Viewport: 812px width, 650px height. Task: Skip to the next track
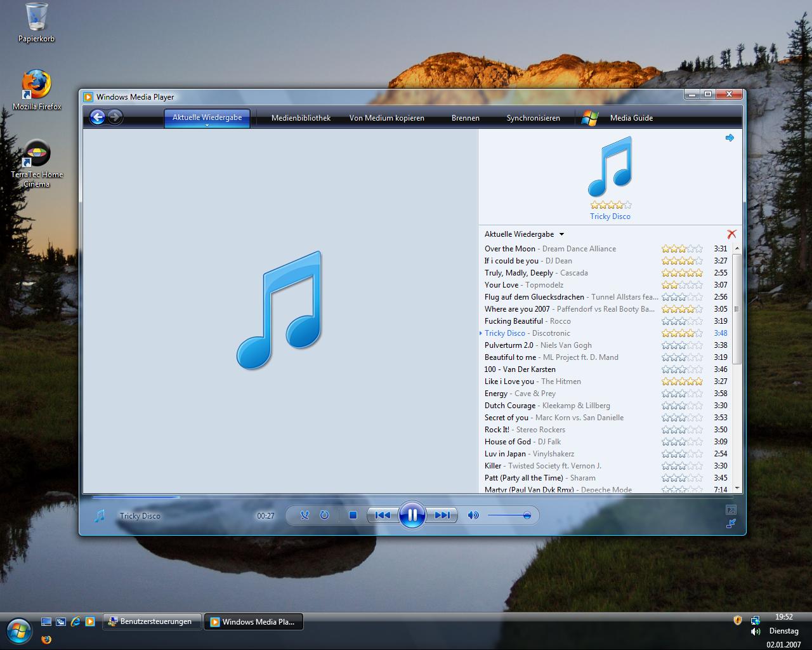442,515
